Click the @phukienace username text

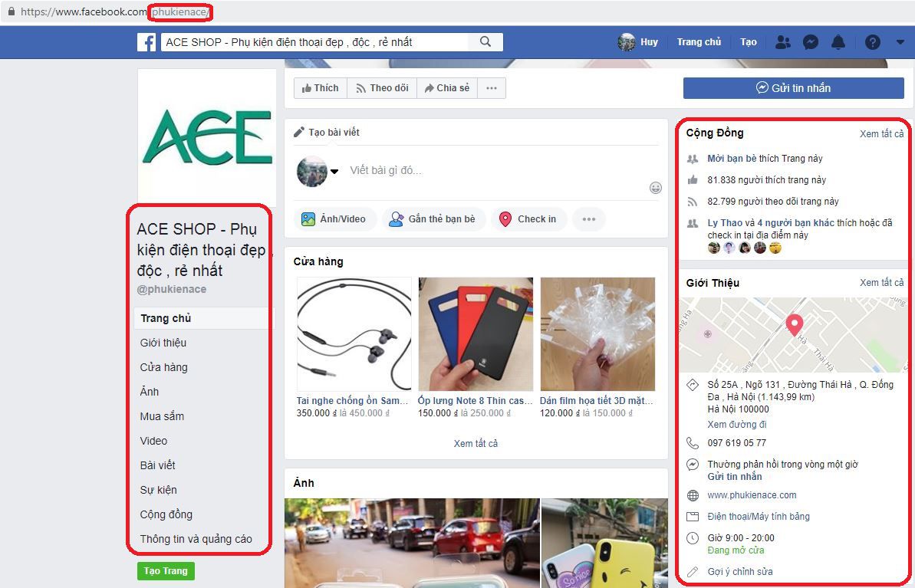point(172,289)
